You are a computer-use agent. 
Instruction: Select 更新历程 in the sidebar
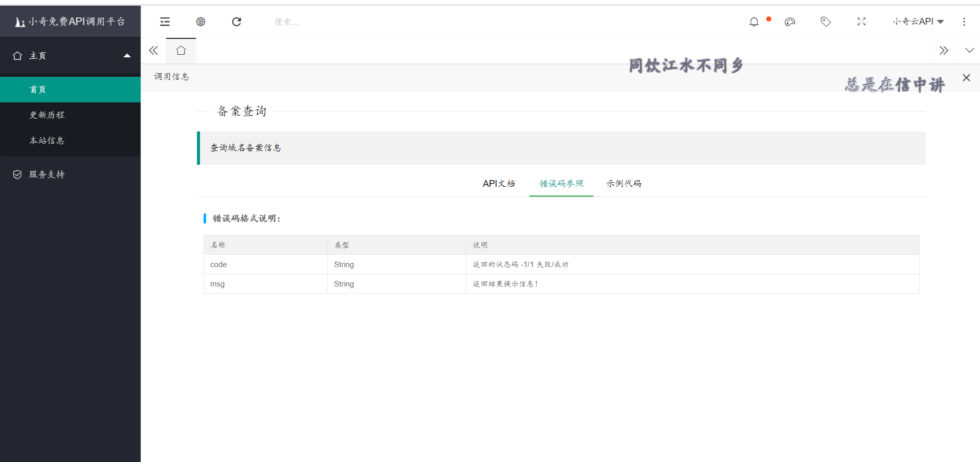click(x=47, y=115)
